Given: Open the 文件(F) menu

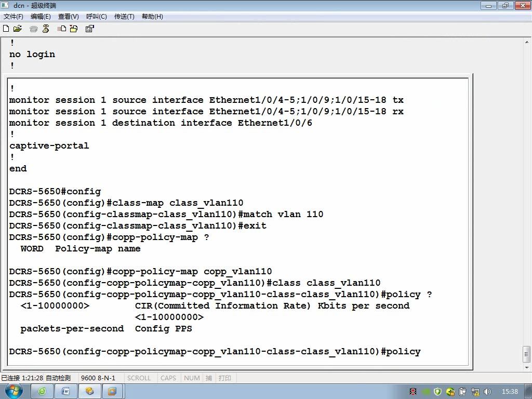Looking at the screenshot, I should 13,16.
